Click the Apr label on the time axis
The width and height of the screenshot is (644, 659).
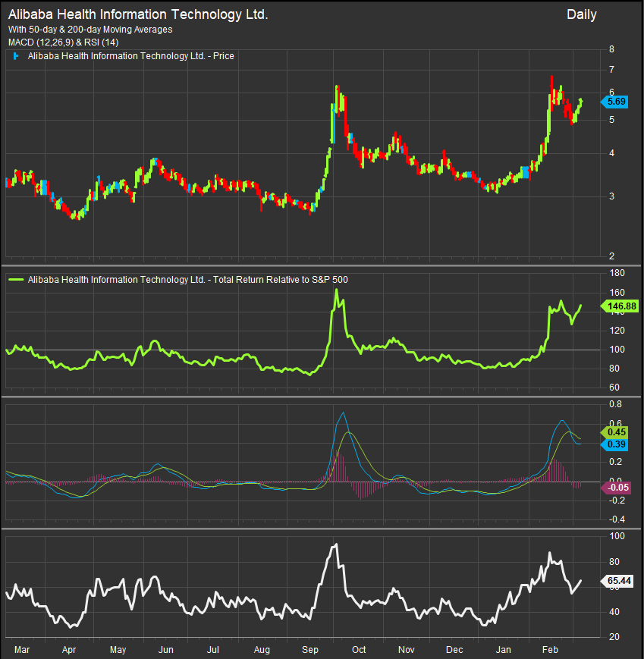(69, 650)
